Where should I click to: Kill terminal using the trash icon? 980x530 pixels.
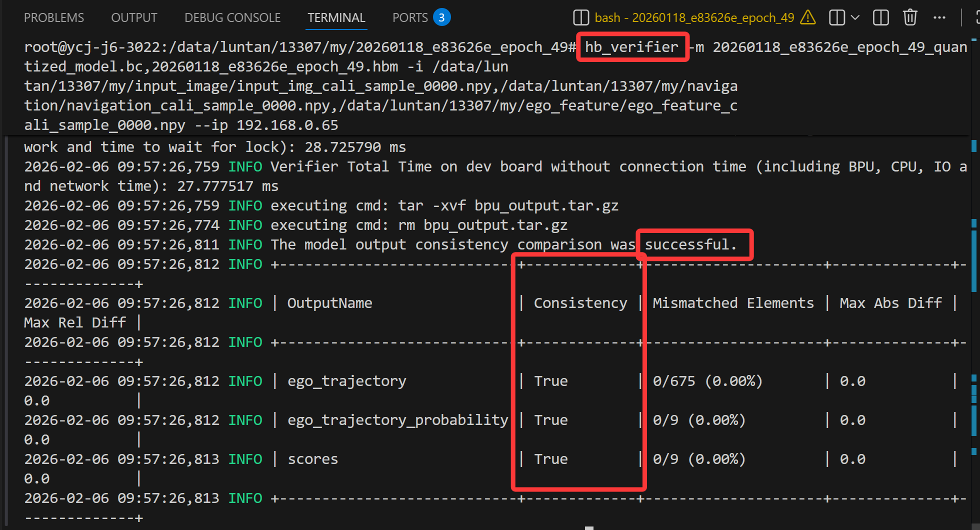(910, 18)
